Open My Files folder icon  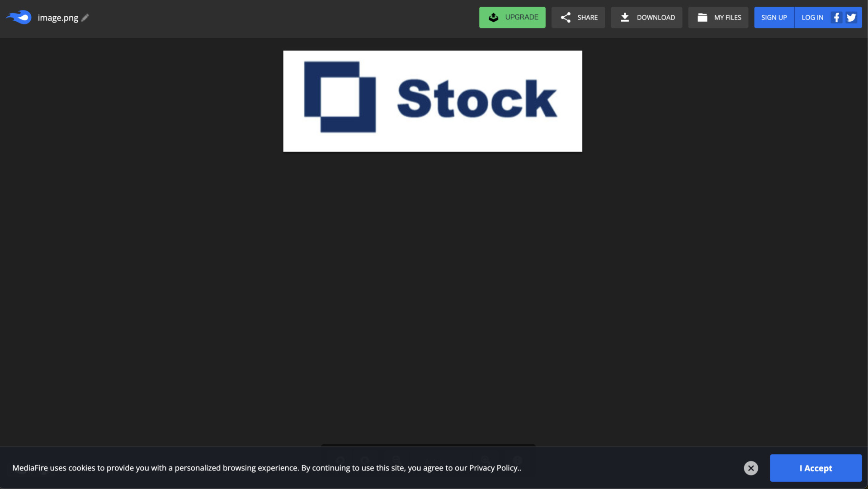tap(702, 17)
